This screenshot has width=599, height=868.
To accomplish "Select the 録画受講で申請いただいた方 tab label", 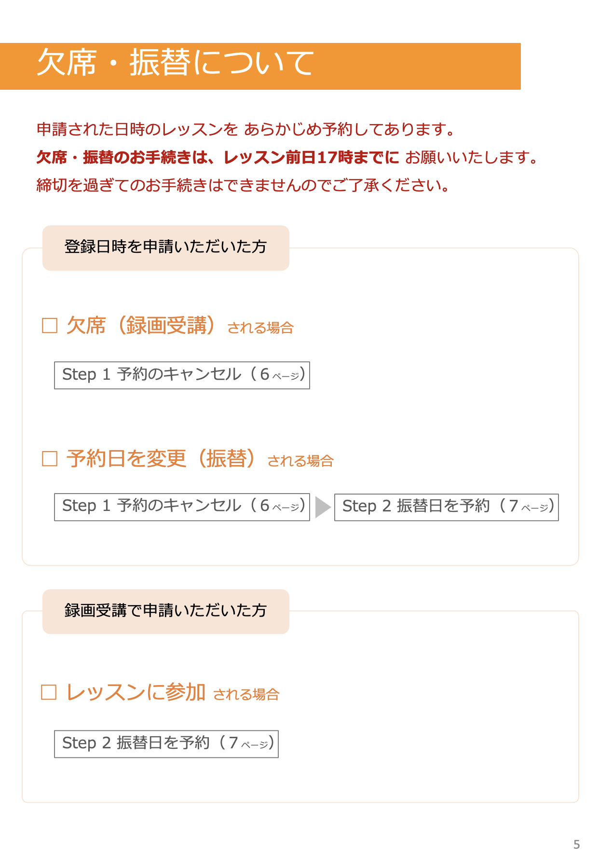I will [x=166, y=611].
